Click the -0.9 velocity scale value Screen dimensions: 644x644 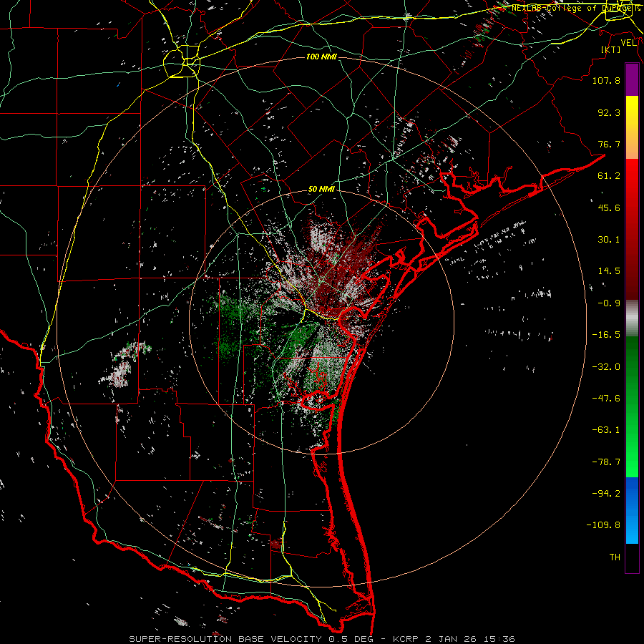point(609,303)
